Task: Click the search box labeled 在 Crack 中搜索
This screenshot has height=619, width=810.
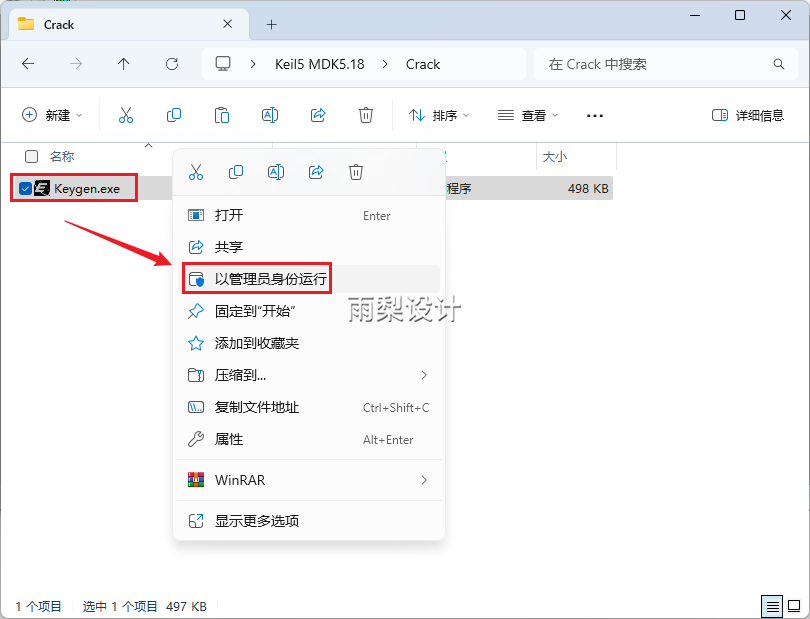Action: (x=664, y=63)
